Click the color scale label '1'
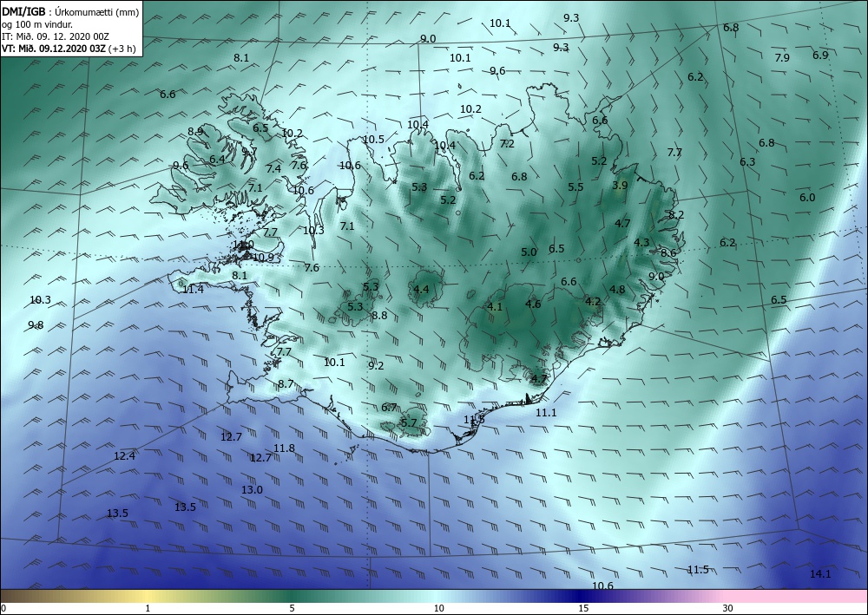This screenshot has height=615, width=868. [x=148, y=608]
